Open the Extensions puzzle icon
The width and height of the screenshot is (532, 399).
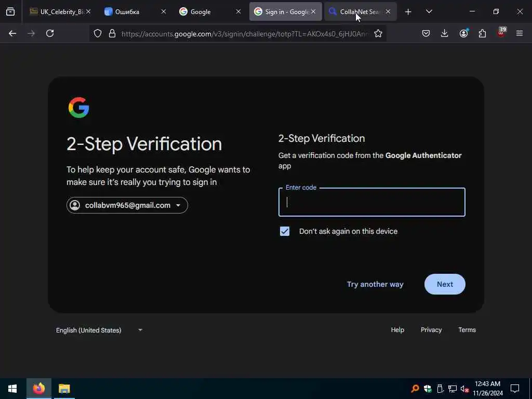[482, 33]
